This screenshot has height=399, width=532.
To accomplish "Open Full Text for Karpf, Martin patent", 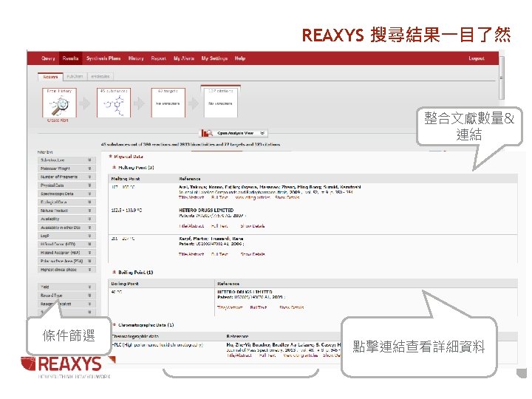I will point(219,254).
